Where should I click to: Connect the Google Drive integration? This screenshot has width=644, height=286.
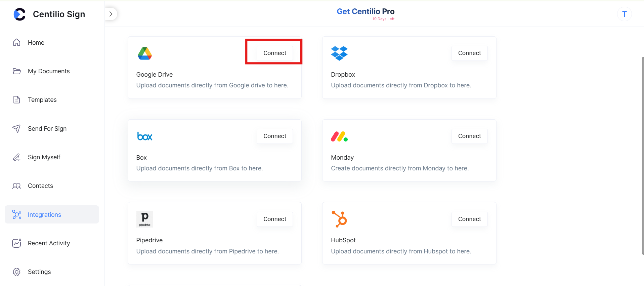tap(274, 53)
